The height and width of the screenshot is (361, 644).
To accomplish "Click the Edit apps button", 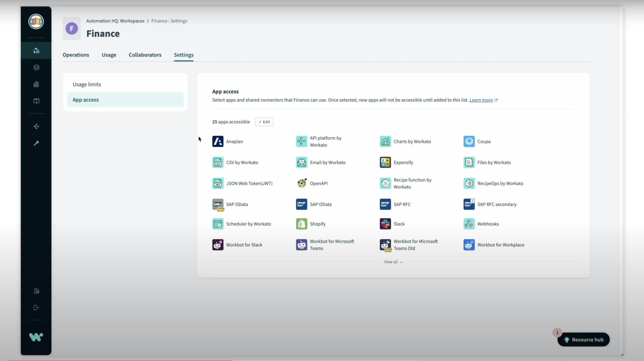I will click(x=264, y=122).
